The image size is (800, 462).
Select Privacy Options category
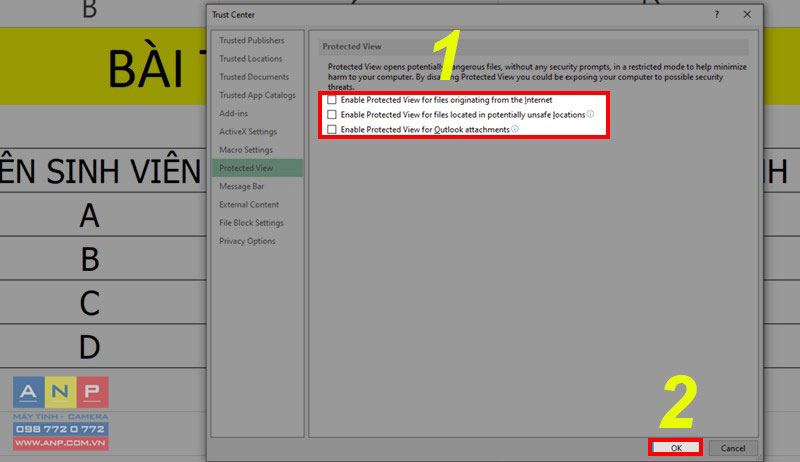pos(258,241)
